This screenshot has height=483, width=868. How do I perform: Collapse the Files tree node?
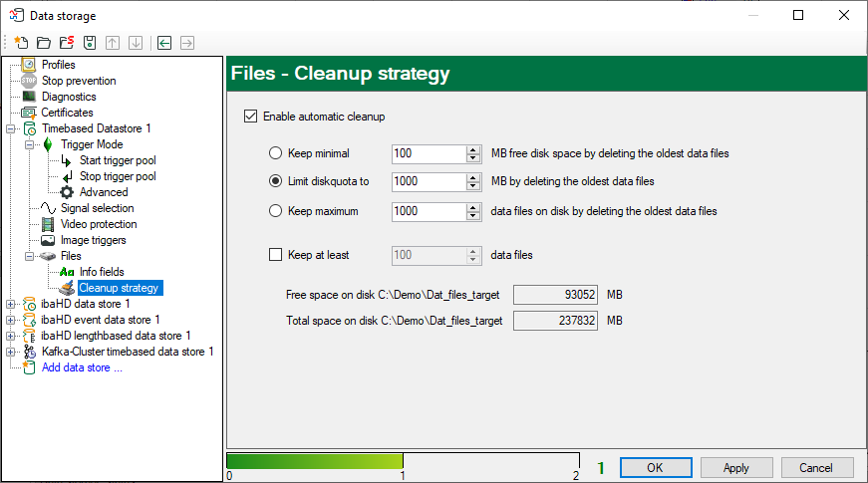[29, 256]
